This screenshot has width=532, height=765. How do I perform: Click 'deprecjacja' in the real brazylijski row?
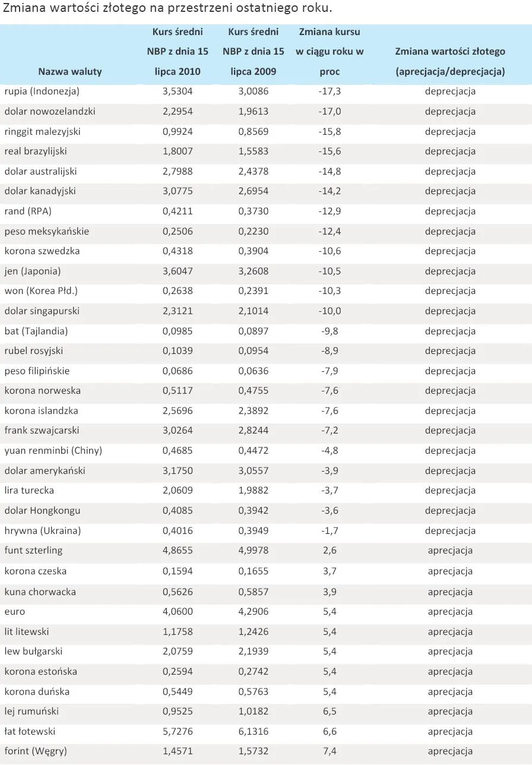point(450,151)
